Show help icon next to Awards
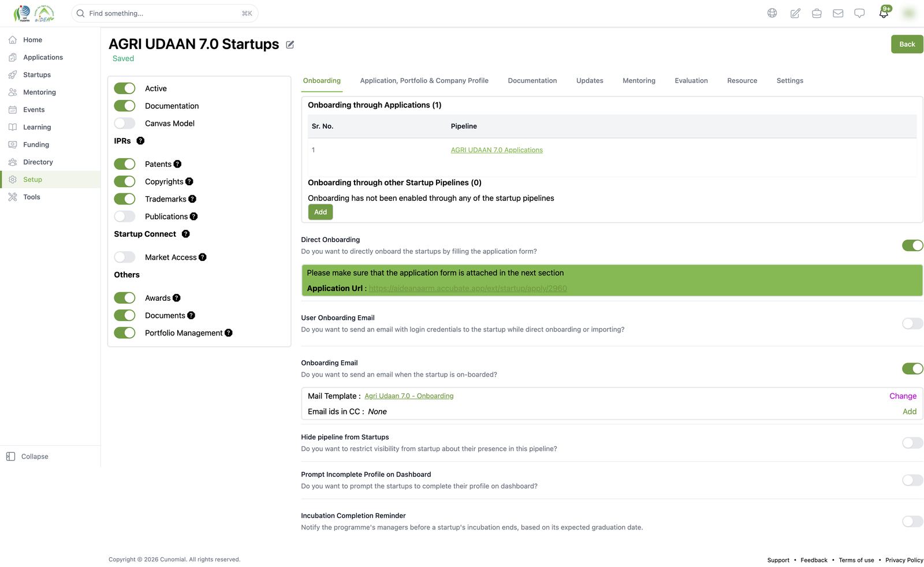This screenshot has height=567, width=924. [176, 298]
